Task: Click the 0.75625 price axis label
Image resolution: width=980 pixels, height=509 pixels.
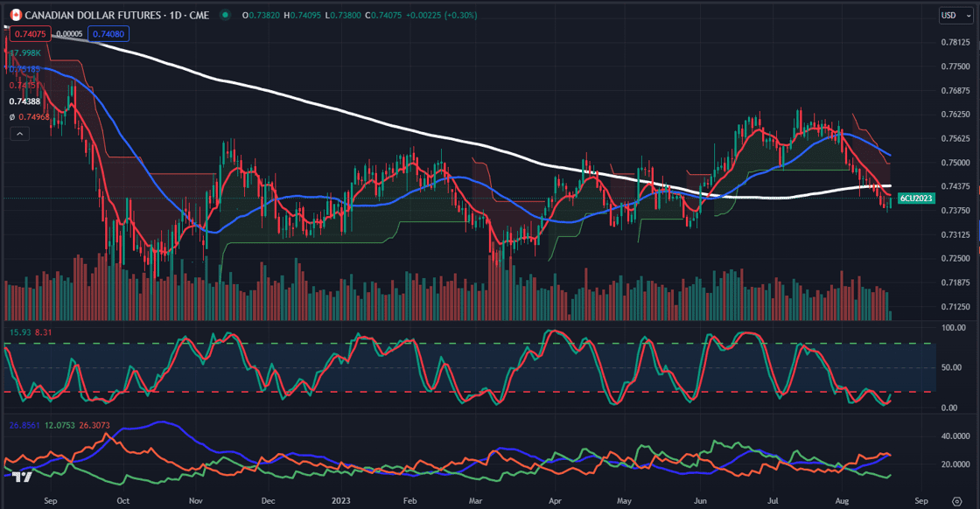Action: pos(955,139)
